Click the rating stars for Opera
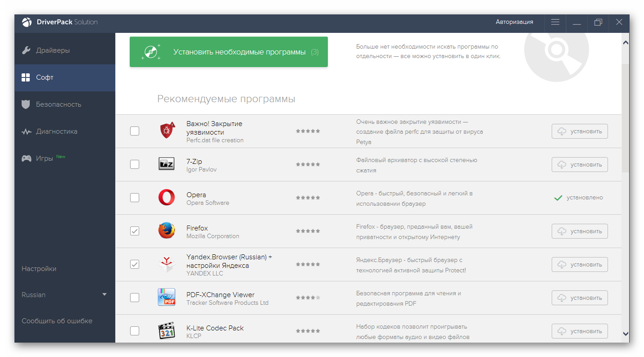This screenshot has height=357, width=644. click(x=308, y=198)
